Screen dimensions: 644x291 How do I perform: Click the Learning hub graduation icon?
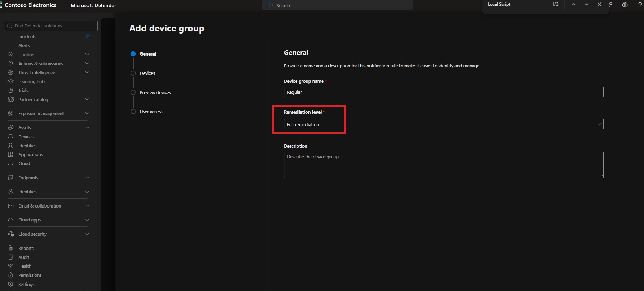pyautogui.click(x=11, y=81)
